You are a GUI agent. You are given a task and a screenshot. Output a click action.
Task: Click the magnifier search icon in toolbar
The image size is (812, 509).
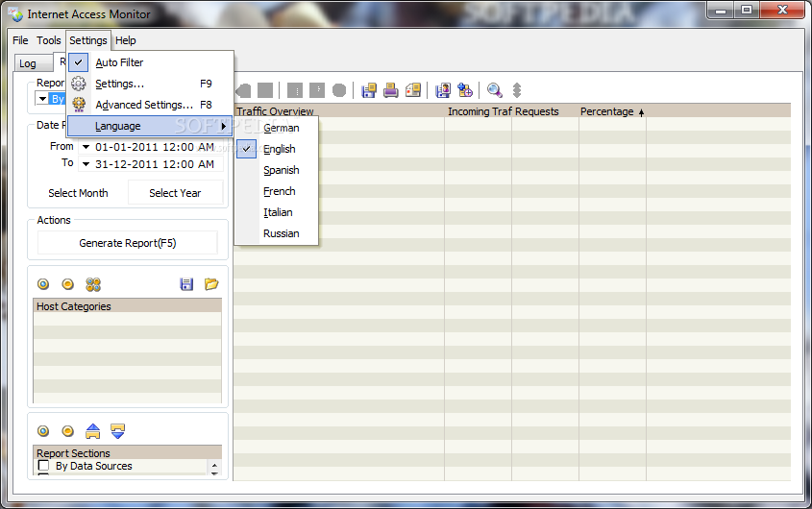pyautogui.click(x=495, y=90)
